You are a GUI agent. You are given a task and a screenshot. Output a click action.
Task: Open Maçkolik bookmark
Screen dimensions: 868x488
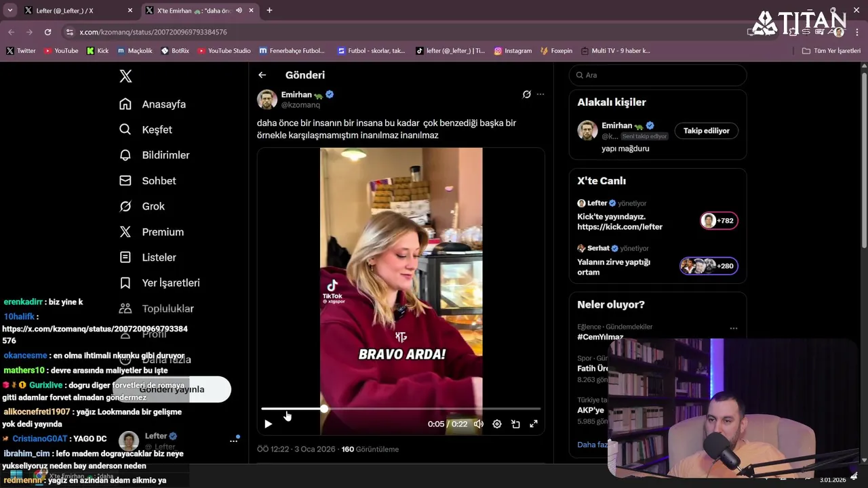point(135,51)
